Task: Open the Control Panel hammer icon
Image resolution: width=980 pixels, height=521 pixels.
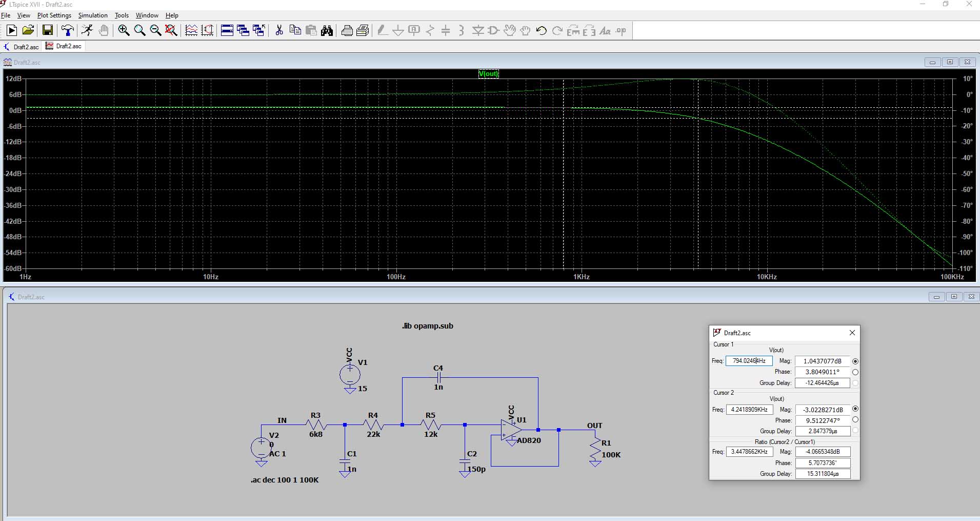Action: (x=67, y=31)
